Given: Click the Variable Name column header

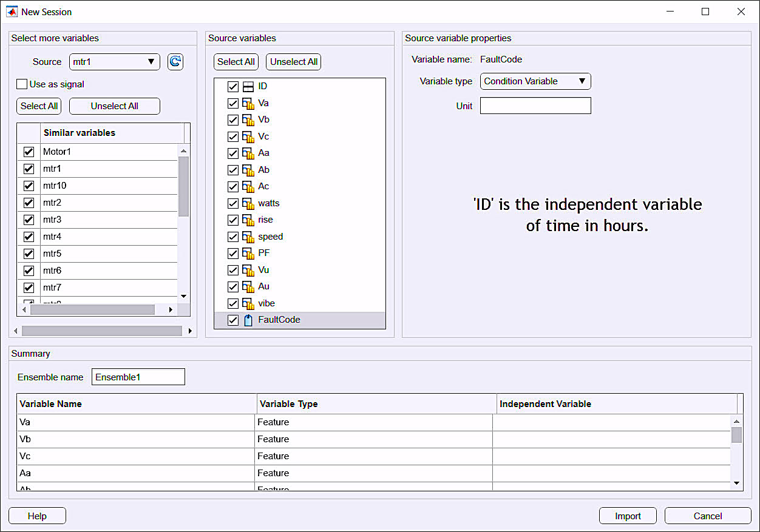Looking at the screenshot, I should [x=137, y=404].
